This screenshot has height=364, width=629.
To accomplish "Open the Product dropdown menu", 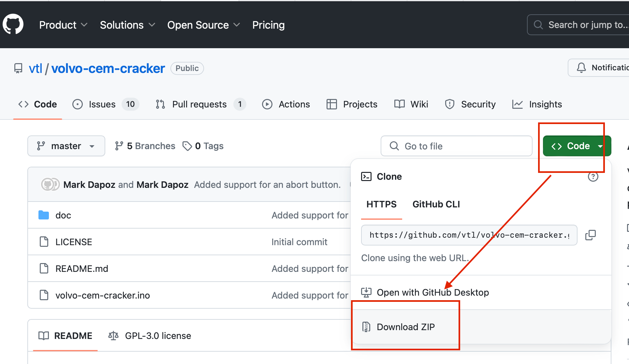I will 63,25.
